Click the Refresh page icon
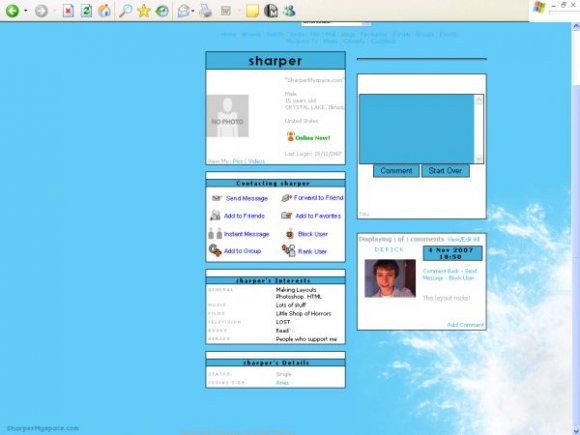This screenshot has height=435, width=580. (86, 11)
